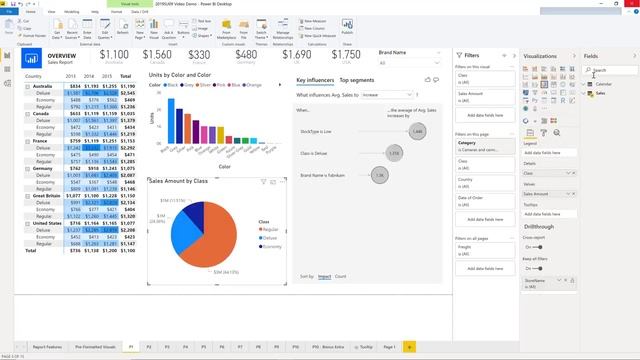Collapse the Visualizations pane chevron

574,56
